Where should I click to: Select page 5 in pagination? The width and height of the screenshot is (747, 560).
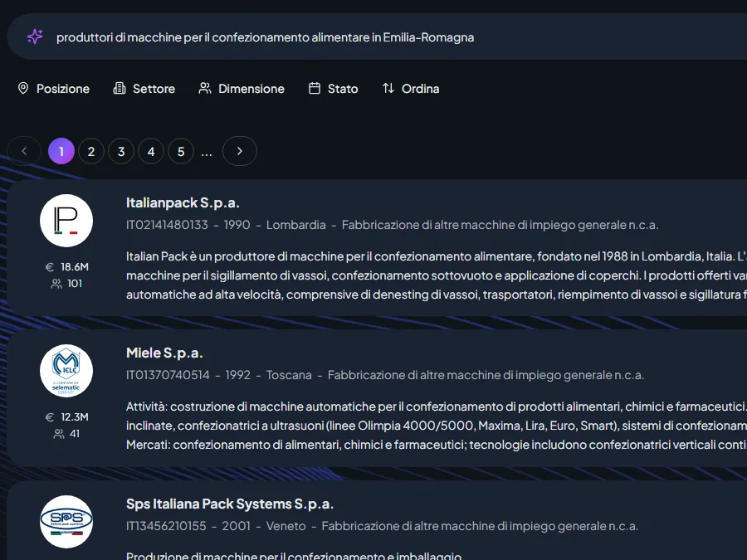tap(181, 151)
